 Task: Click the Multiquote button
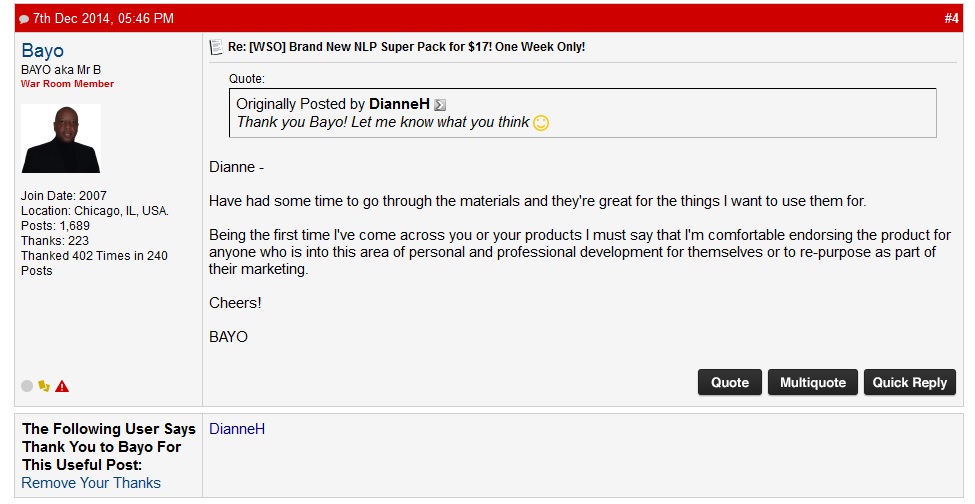click(813, 382)
